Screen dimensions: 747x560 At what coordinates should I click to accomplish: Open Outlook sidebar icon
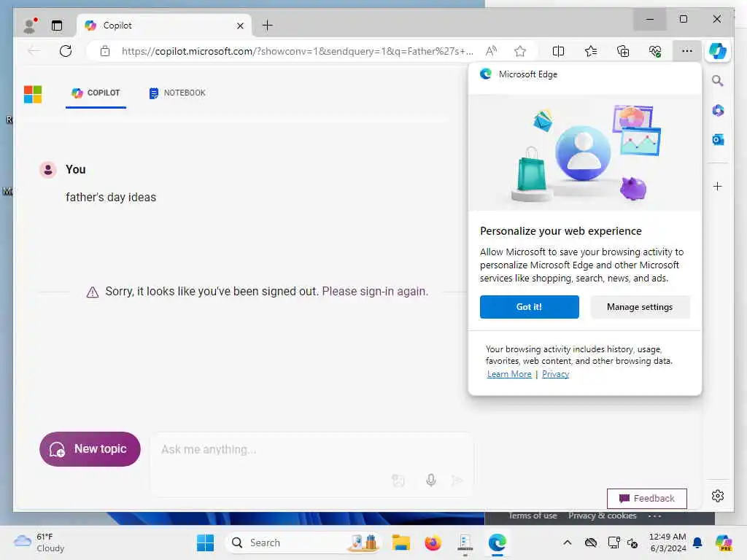[x=718, y=139]
